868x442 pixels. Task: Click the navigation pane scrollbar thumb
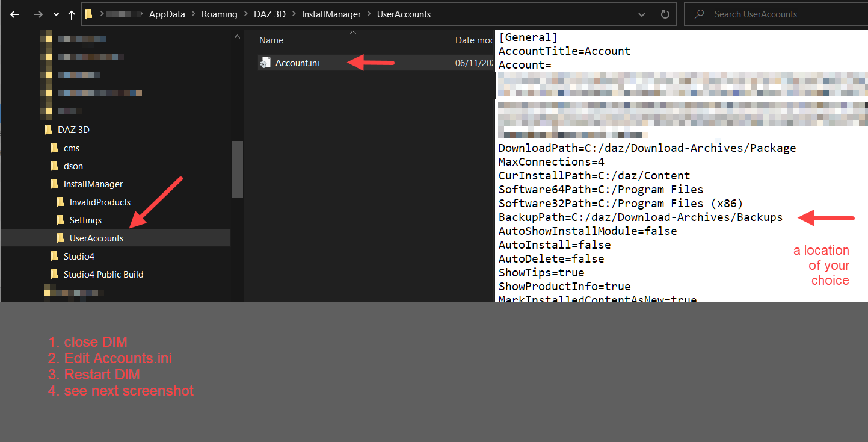[237, 169]
